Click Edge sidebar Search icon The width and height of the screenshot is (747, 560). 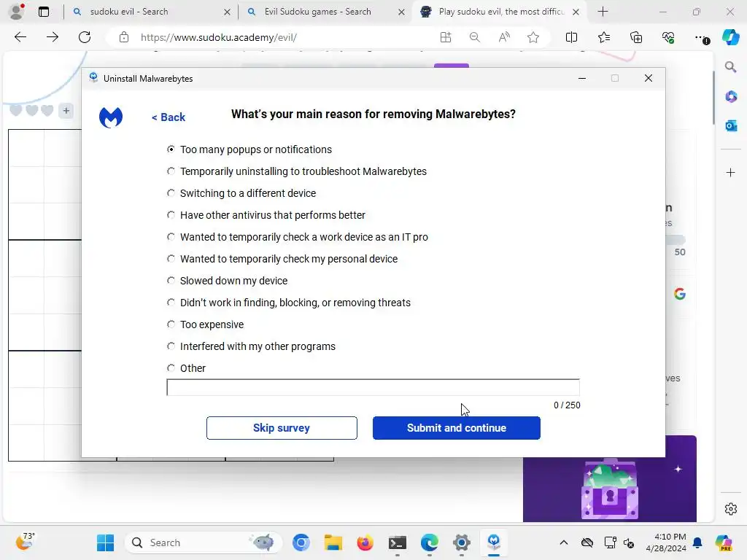730,66
